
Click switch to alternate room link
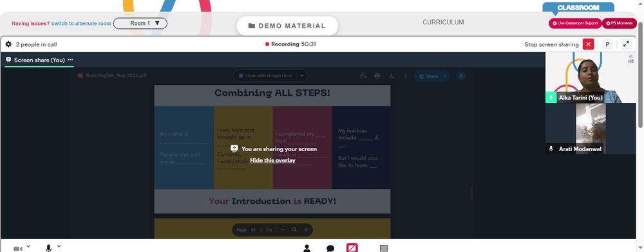[81, 23]
